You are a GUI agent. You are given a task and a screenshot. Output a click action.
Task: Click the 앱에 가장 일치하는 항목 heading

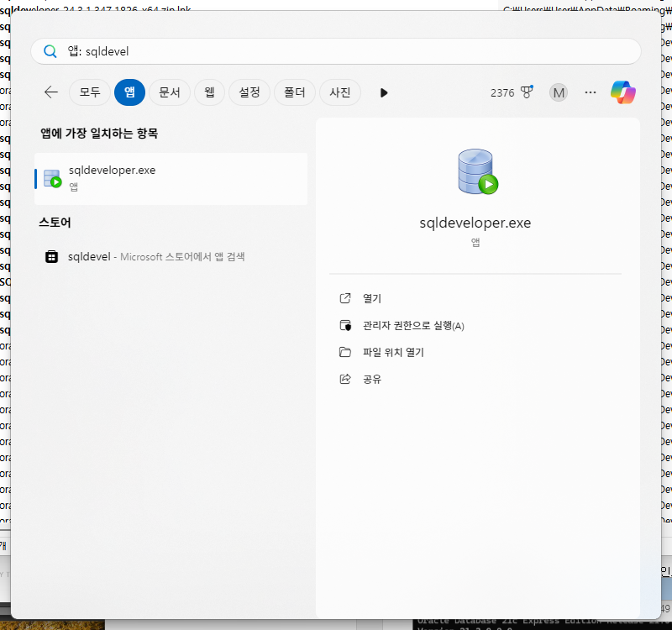tap(99, 134)
